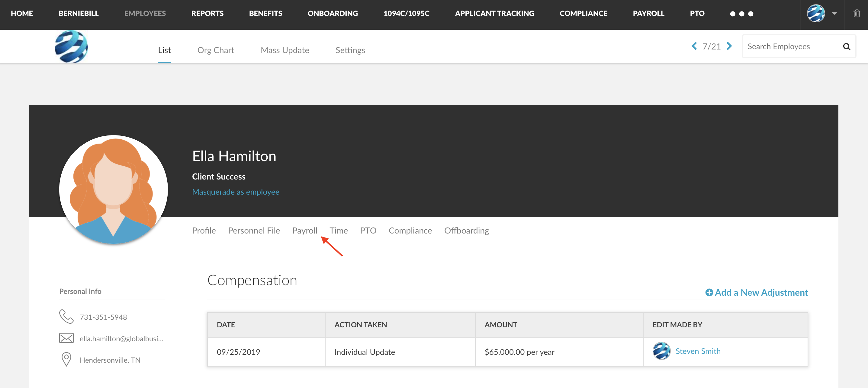Viewport: 868px width, 388px height.
Task: Click Steven Smith's avatar icon
Action: coord(661,351)
